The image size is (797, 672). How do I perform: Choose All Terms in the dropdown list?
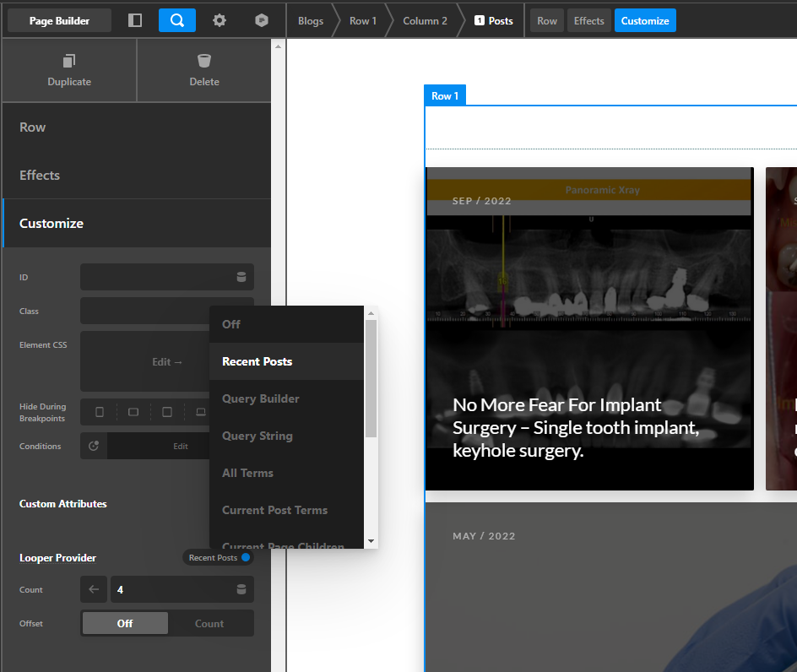click(x=247, y=473)
